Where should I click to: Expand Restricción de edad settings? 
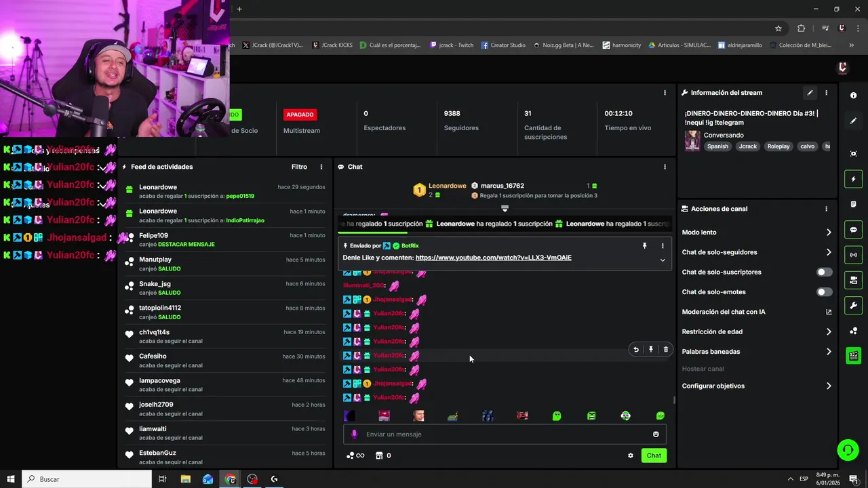[829, 332]
